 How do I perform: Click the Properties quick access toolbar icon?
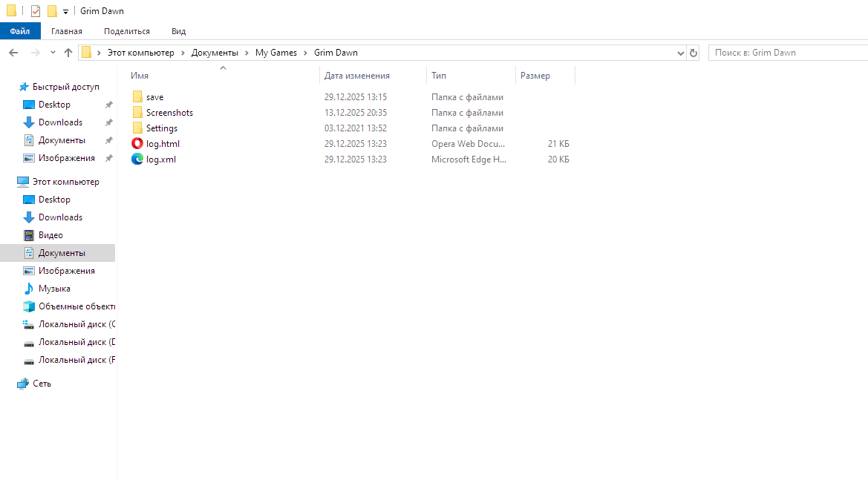pyautogui.click(x=36, y=11)
